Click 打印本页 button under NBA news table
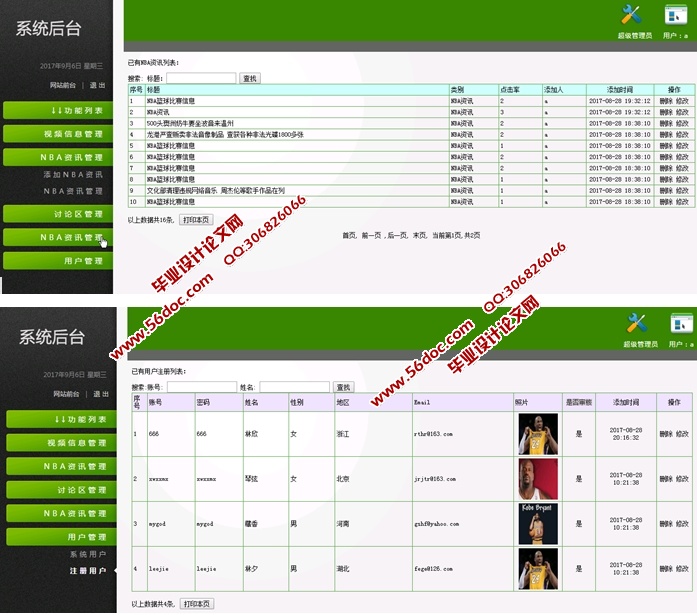The height and width of the screenshot is (615, 697). tap(196, 219)
